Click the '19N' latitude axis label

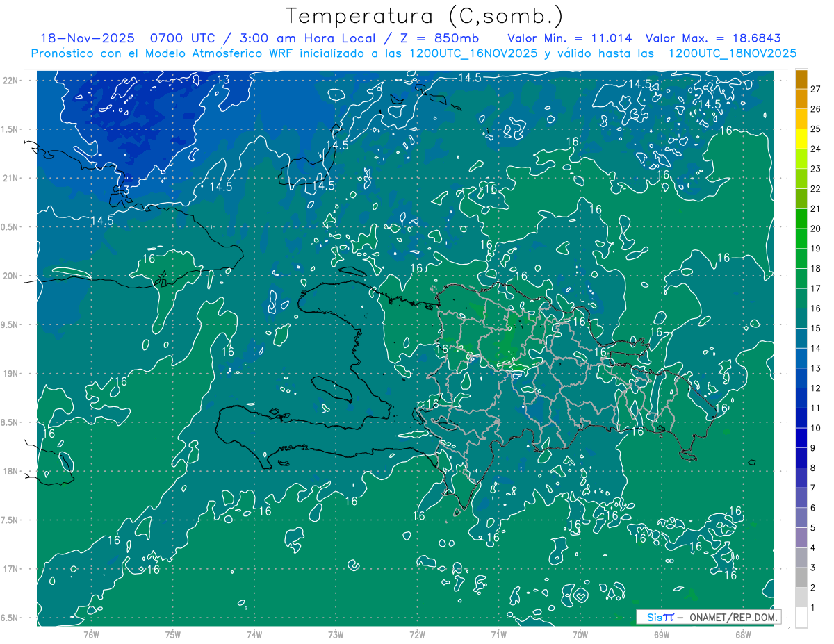pos(12,374)
